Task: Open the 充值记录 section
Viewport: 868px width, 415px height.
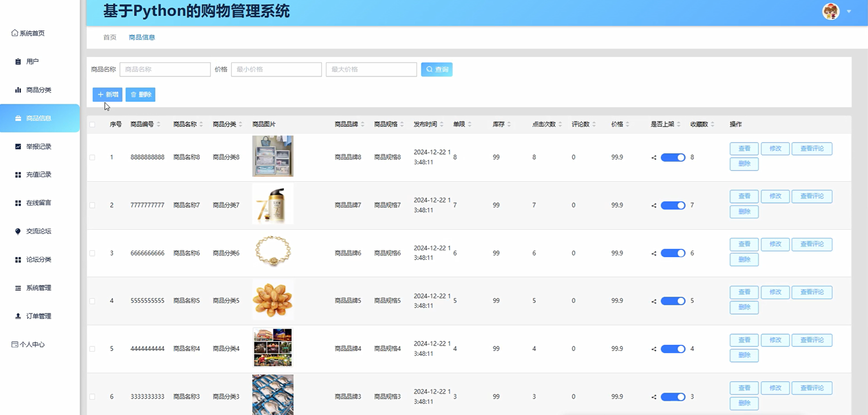Action: click(x=38, y=174)
